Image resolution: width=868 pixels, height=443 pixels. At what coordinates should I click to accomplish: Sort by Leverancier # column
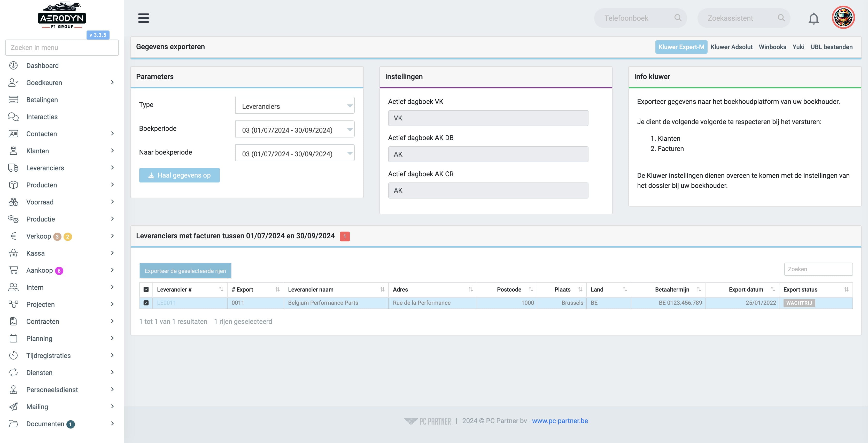click(190, 289)
